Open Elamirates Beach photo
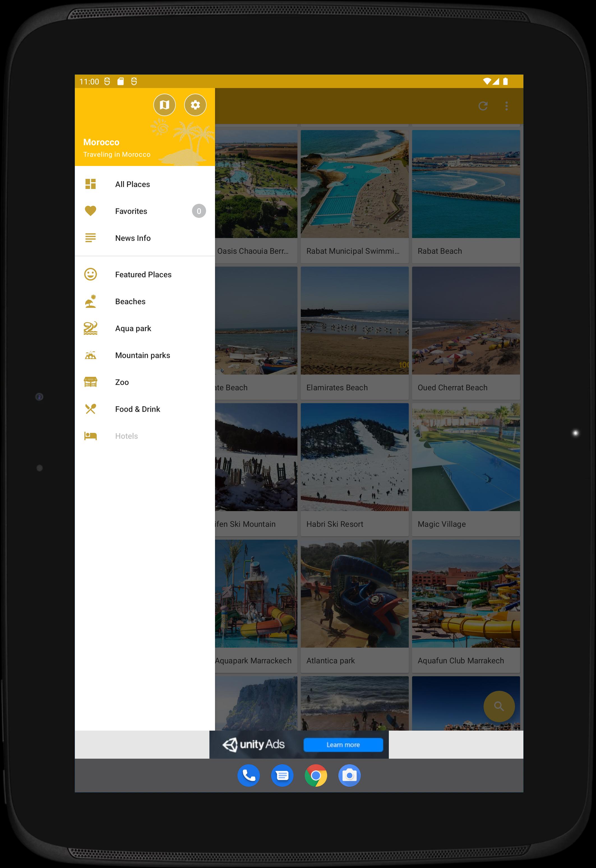This screenshot has height=868, width=596. coord(354,320)
